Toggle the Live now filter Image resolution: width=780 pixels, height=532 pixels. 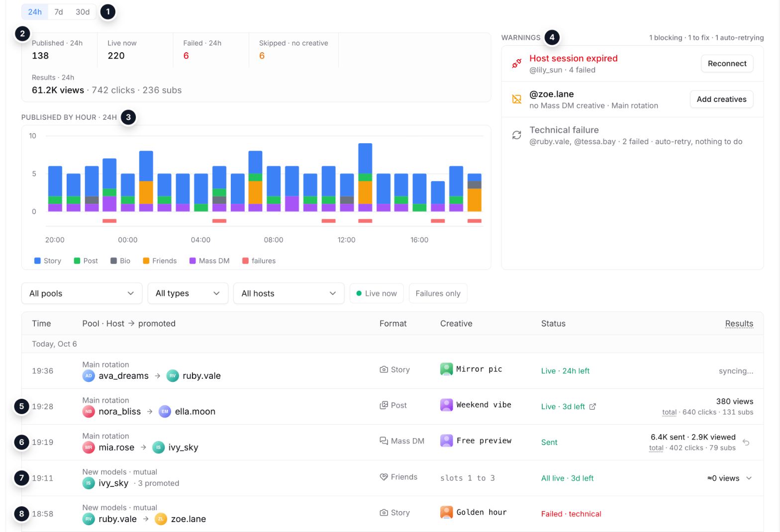(377, 293)
